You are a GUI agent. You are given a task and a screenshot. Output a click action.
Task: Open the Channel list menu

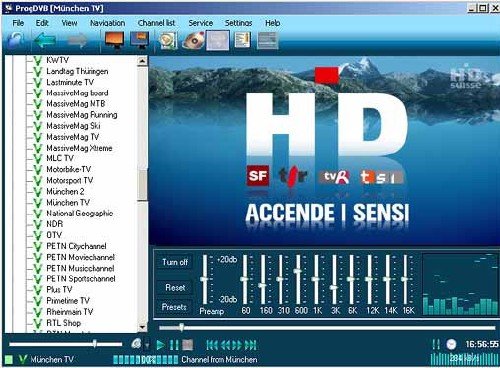156,23
